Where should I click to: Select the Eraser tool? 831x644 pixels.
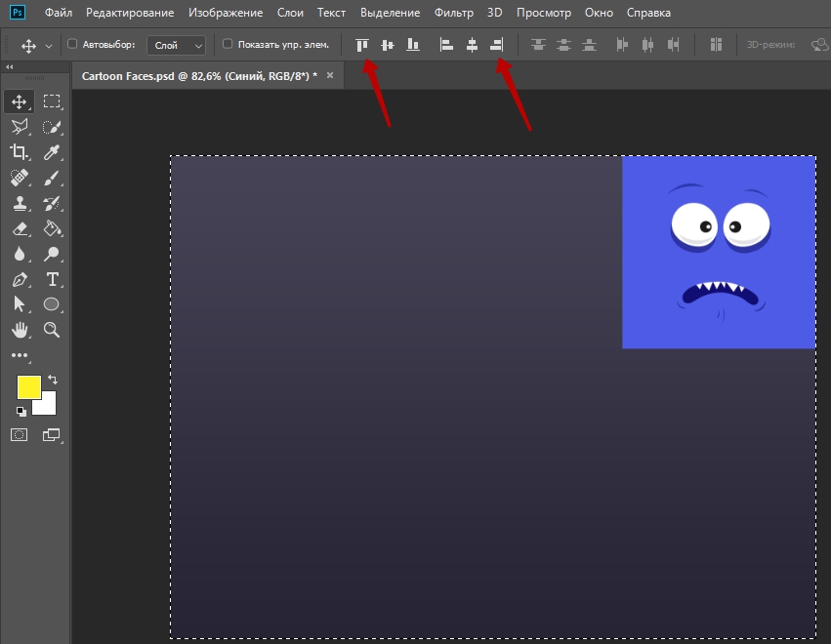point(20,228)
